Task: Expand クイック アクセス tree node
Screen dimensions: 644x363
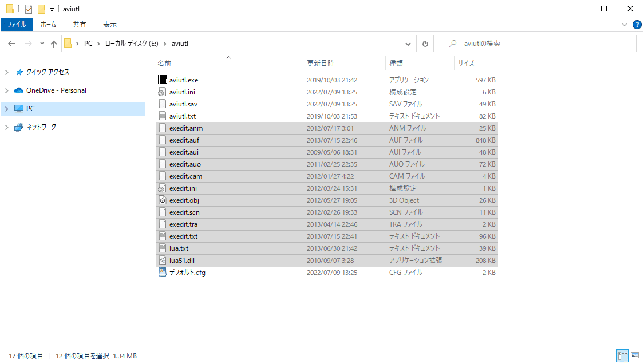Action: (6, 72)
